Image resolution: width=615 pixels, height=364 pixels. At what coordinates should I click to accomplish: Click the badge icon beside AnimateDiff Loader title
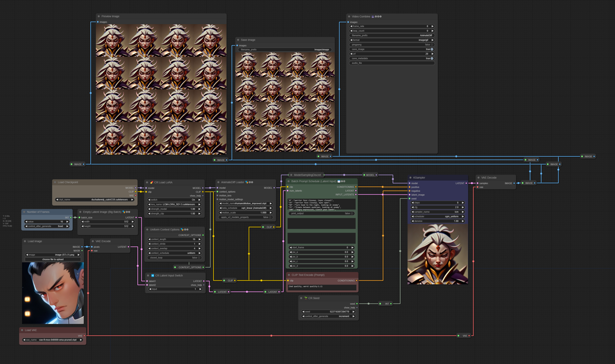tap(248, 183)
